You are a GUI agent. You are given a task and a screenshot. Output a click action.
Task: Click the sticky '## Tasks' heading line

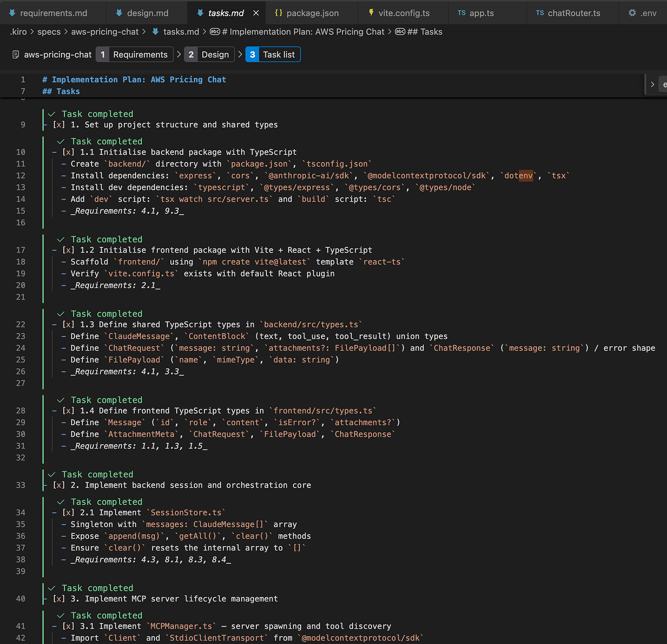coord(61,92)
